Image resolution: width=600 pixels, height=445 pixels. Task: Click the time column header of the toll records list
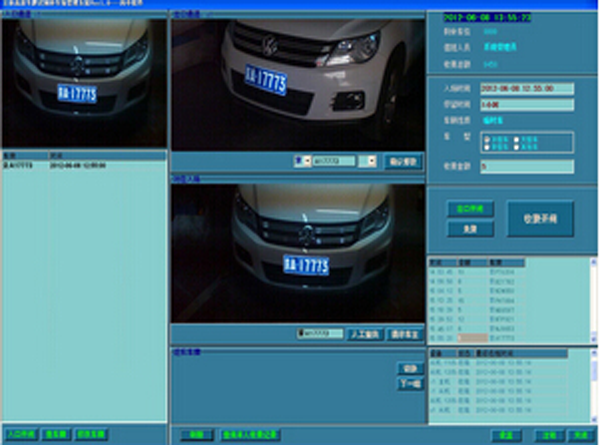click(x=443, y=263)
